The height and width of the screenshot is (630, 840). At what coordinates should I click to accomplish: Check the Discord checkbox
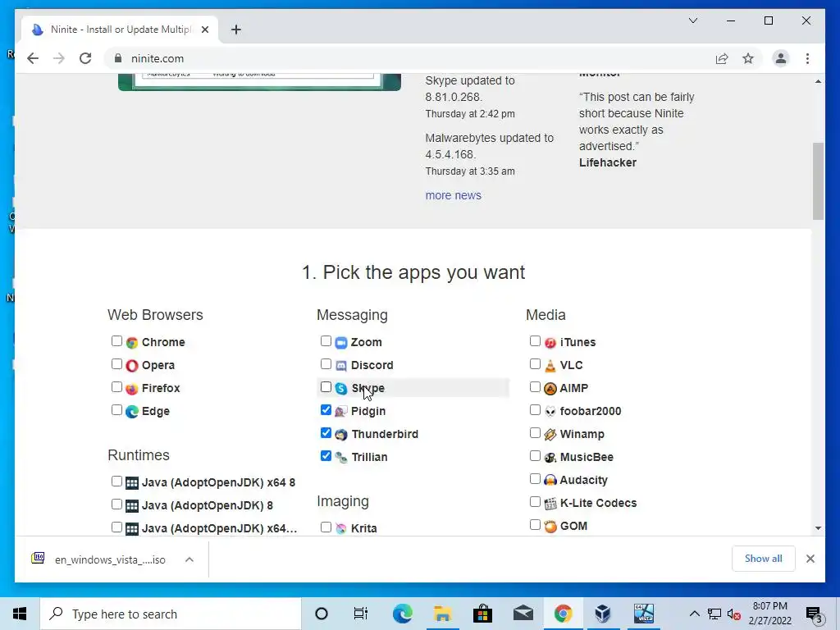(326, 363)
